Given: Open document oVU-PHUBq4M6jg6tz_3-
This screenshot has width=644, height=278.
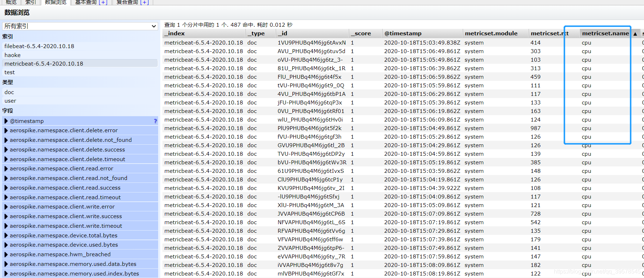Looking at the screenshot, I should point(310,60).
